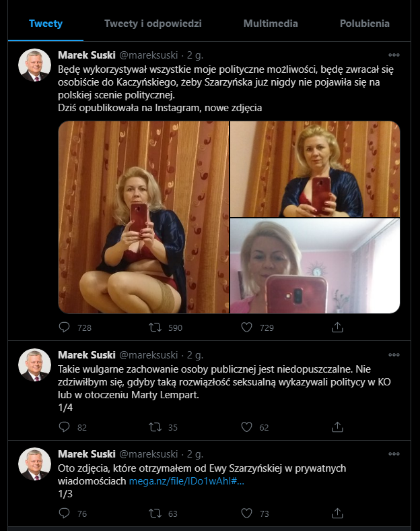Like the tweet marked 1/4
420x531 pixels.
(x=247, y=427)
